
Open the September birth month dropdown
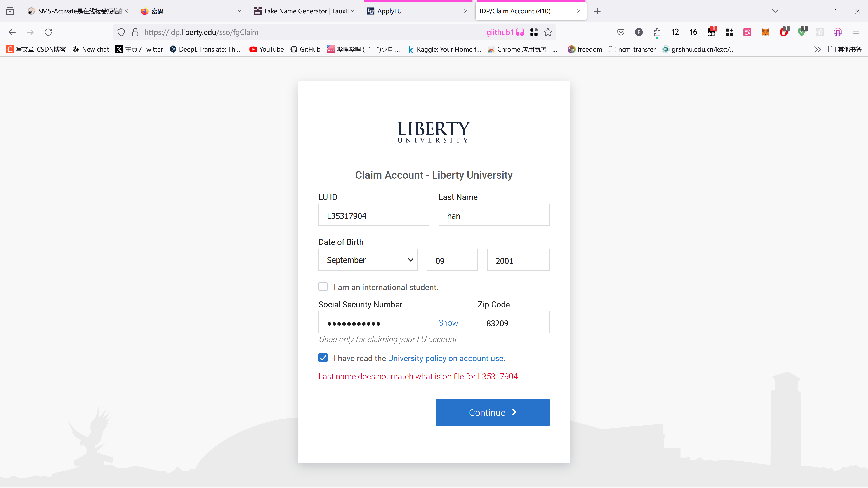368,260
